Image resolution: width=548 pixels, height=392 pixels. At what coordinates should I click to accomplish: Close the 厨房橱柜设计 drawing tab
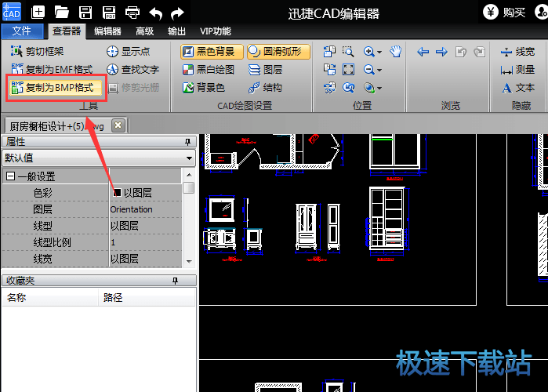click(x=118, y=125)
